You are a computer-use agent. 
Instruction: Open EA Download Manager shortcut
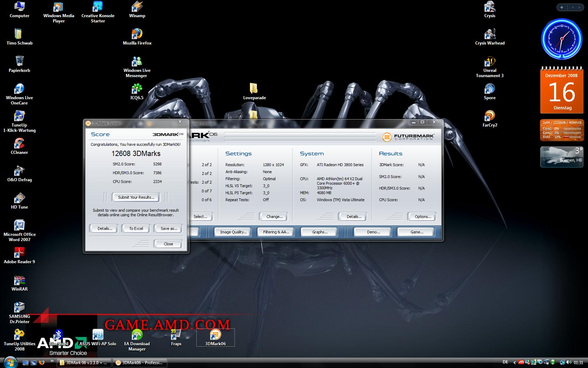137,340
